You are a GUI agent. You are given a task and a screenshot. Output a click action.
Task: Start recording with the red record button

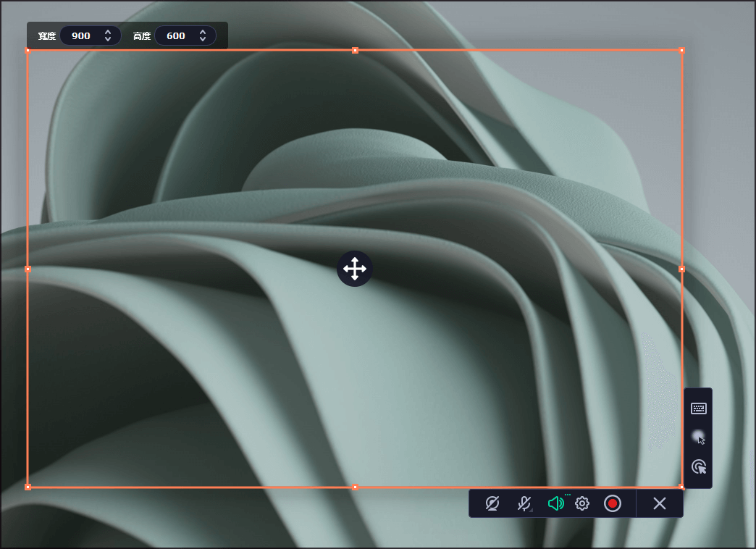(x=613, y=503)
